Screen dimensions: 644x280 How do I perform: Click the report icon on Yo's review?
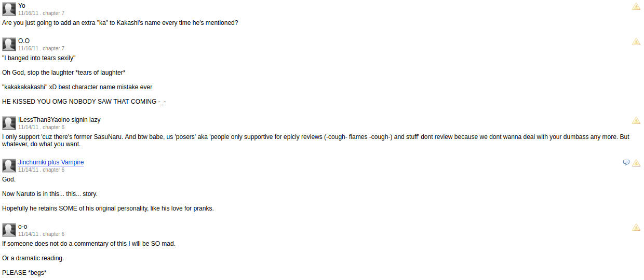click(x=636, y=7)
